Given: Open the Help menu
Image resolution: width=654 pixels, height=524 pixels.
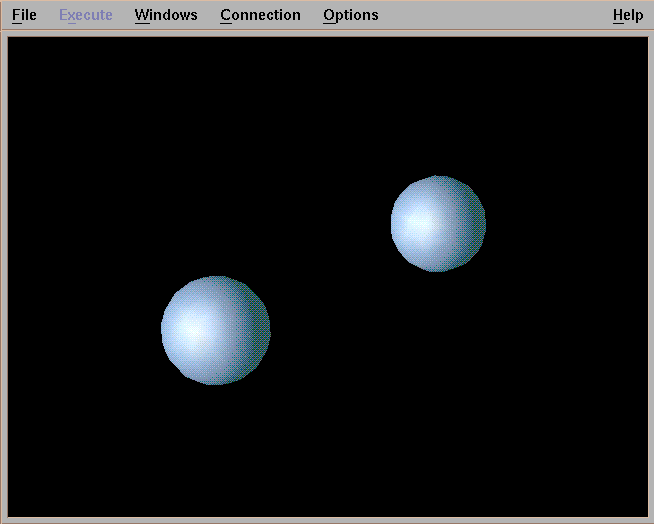Looking at the screenshot, I should pyautogui.click(x=628, y=15).
